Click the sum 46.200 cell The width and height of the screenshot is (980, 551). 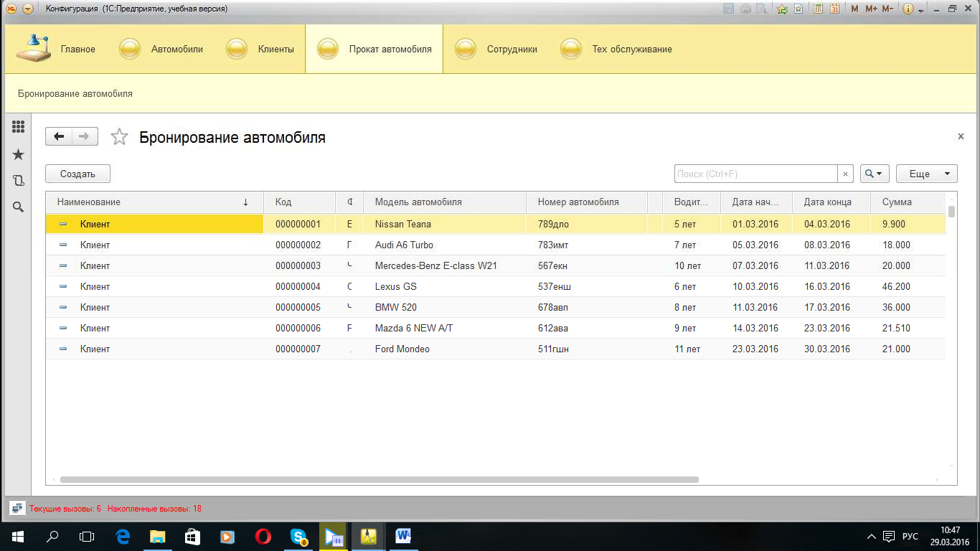coord(908,286)
